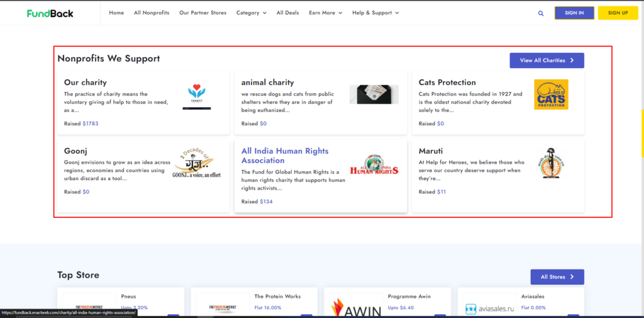Click the Upto 3.20% cashback text
This screenshot has height=318, width=644.
(135, 308)
